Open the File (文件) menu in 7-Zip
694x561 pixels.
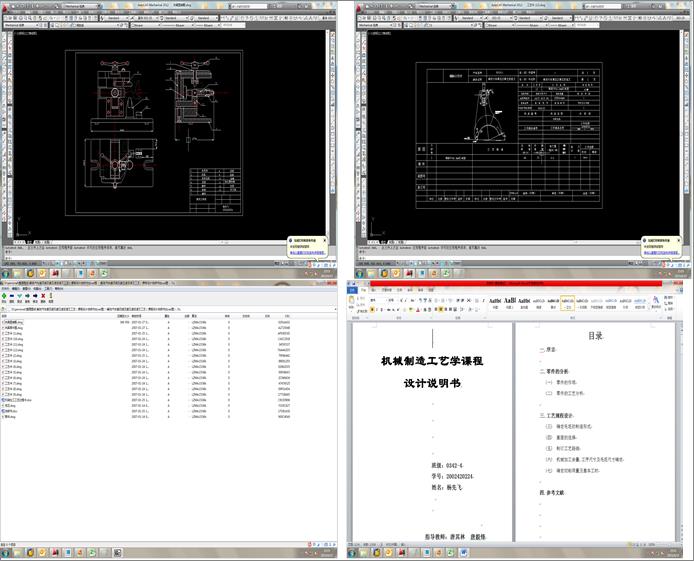pyautogui.click(x=6, y=288)
